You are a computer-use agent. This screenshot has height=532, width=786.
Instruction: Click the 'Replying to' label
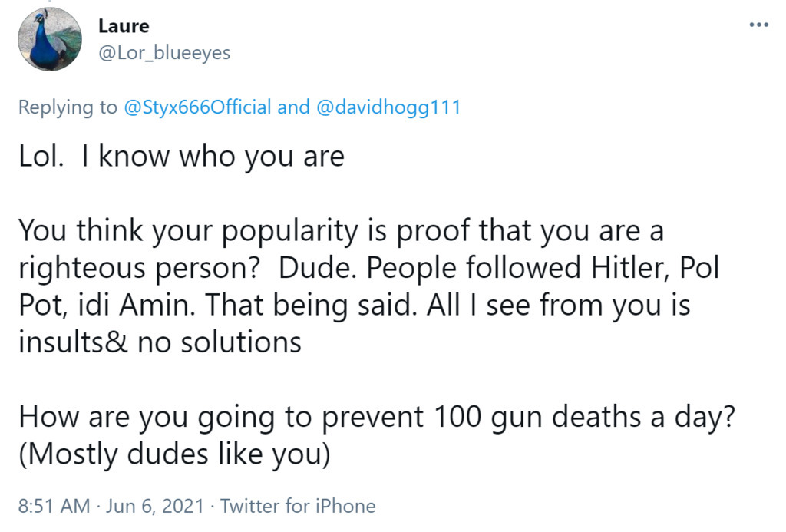click(68, 107)
